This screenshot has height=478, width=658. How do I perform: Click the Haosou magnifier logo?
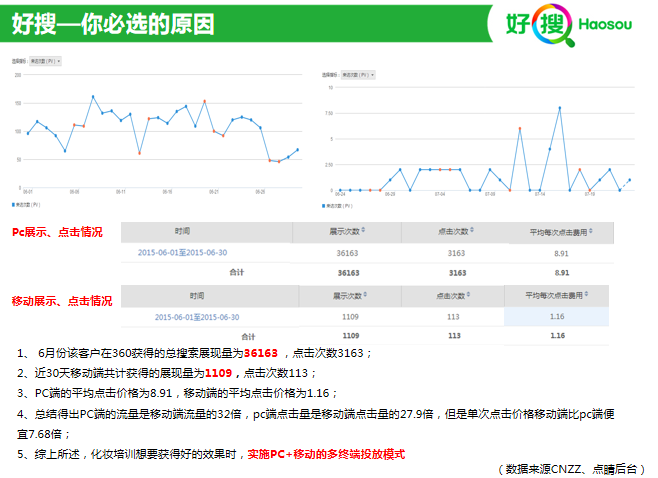coord(553,24)
